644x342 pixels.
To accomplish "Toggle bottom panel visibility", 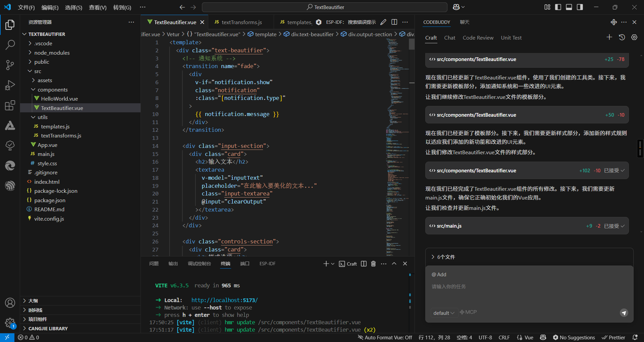I will click(569, 7).
